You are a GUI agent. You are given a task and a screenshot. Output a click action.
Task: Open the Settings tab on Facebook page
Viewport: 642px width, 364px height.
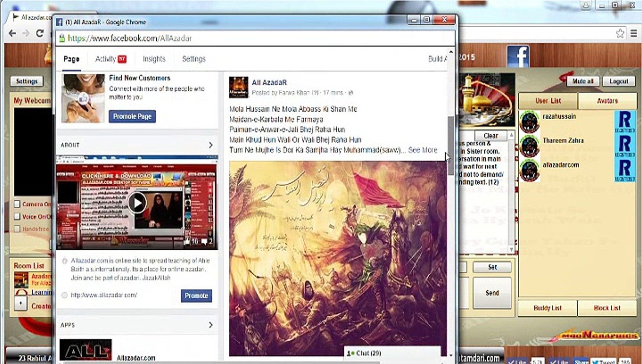tap(194, 59)
